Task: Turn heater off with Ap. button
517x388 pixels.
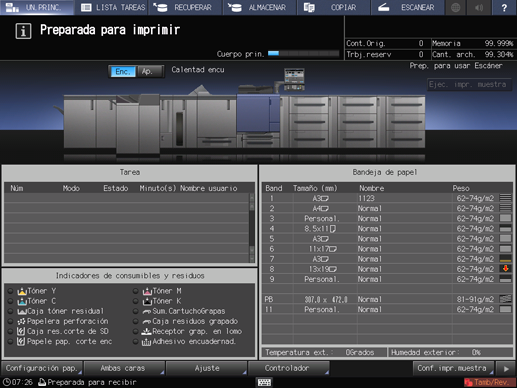Action: tap(150, 71)
